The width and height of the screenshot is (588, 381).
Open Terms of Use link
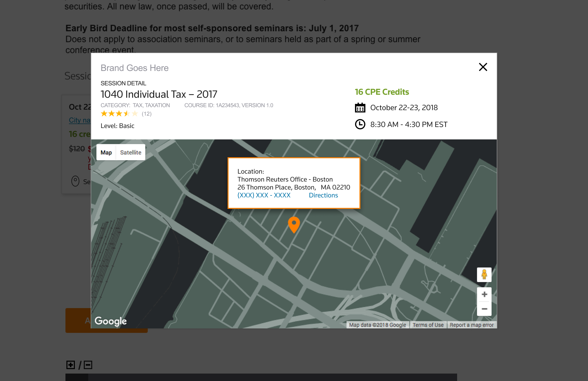point(428,325)
